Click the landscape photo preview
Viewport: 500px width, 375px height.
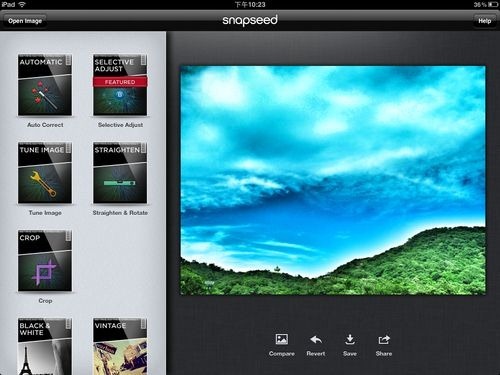333,180
